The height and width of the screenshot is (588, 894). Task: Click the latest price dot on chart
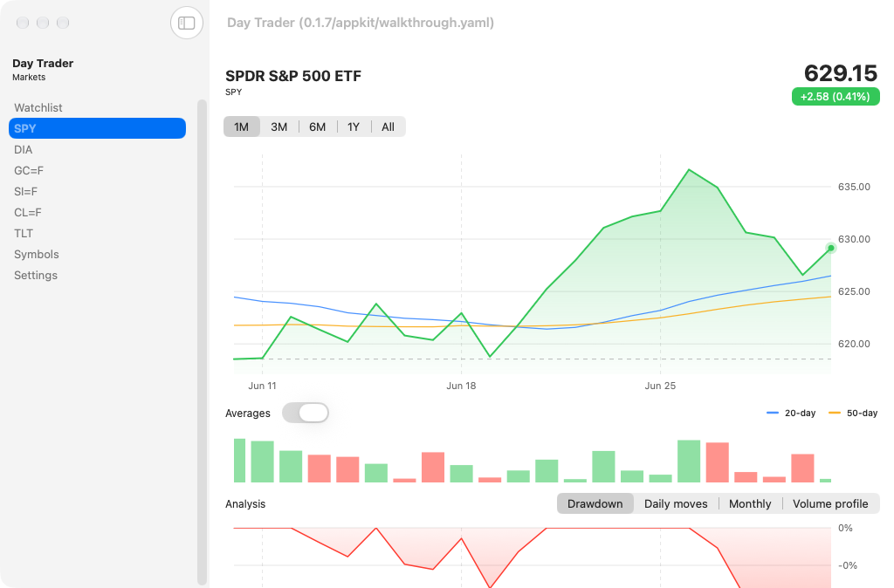[831, 248]
